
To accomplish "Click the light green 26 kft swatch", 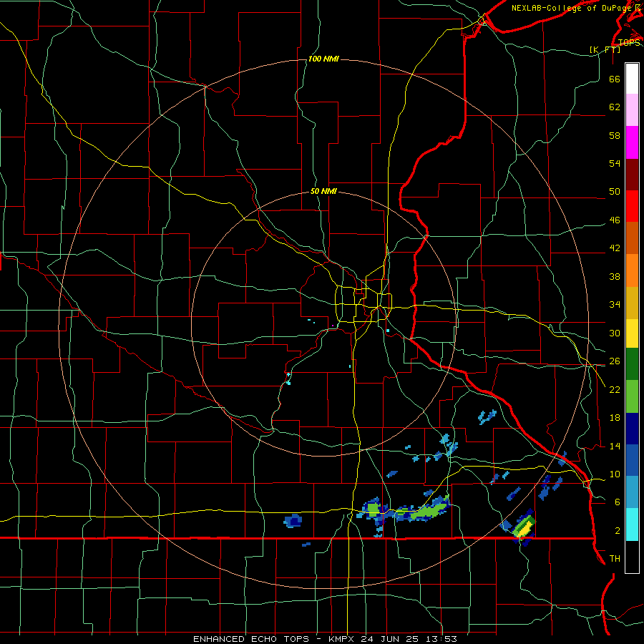I will tap(632, 396).
